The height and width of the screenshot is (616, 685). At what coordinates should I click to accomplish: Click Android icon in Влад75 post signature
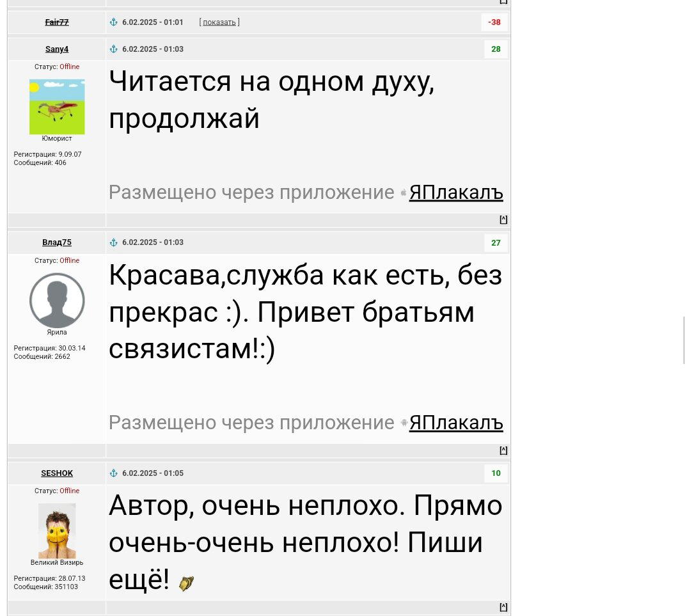[404, 423]
